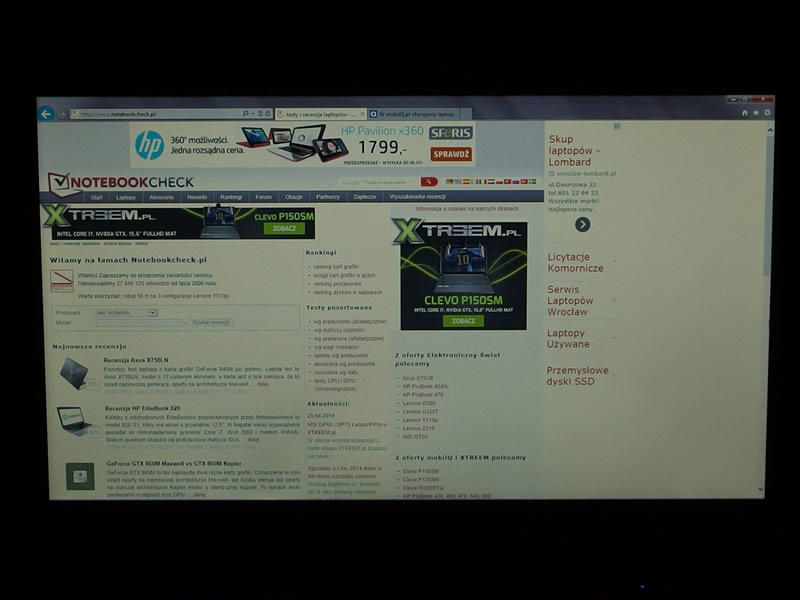Image resolution: width=800 pixels, height=600 pixels.
Task: Open the 'Laptopy Używane' ad link
Action: click(x=568, y=338)
